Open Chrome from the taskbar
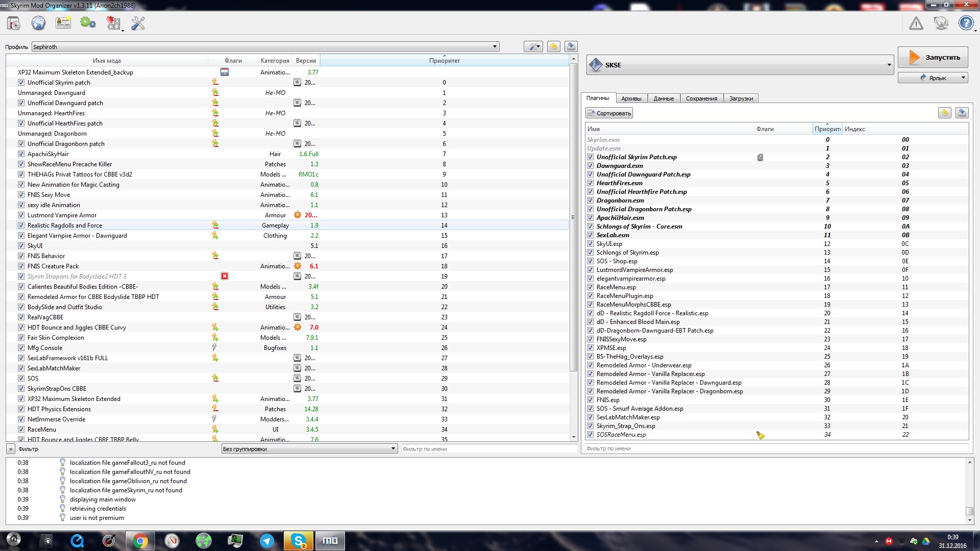This screenshot has width=980, height=551. (140, 541)
